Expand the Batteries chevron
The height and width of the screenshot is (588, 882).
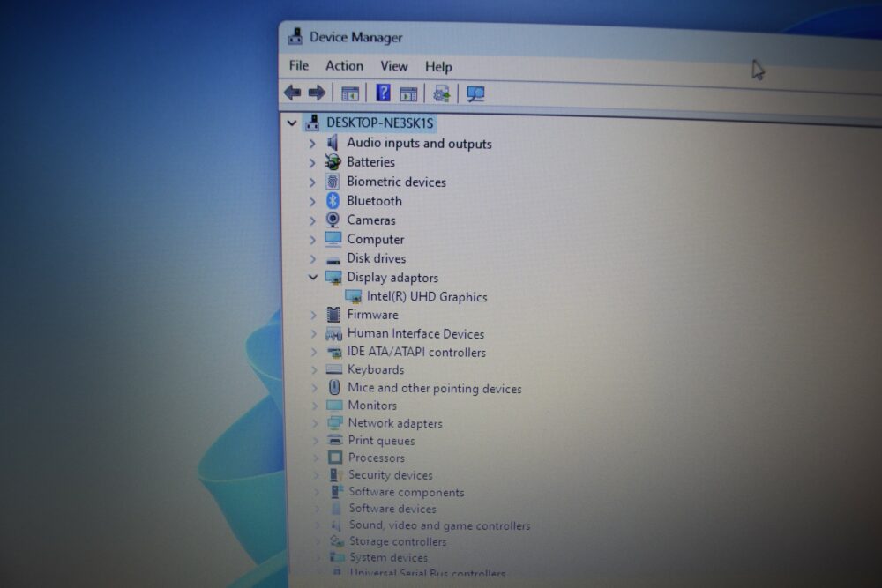[311, 163]
